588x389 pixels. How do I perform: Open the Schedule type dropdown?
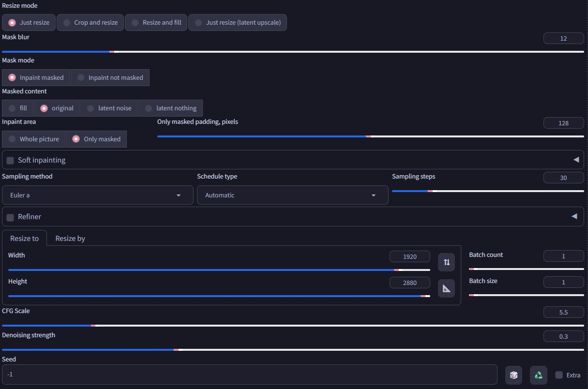[x=293, y=195]
